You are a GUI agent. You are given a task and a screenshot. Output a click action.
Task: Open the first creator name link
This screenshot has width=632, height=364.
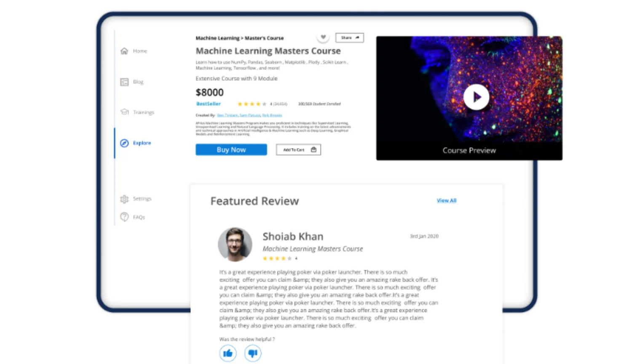[228, 115]
